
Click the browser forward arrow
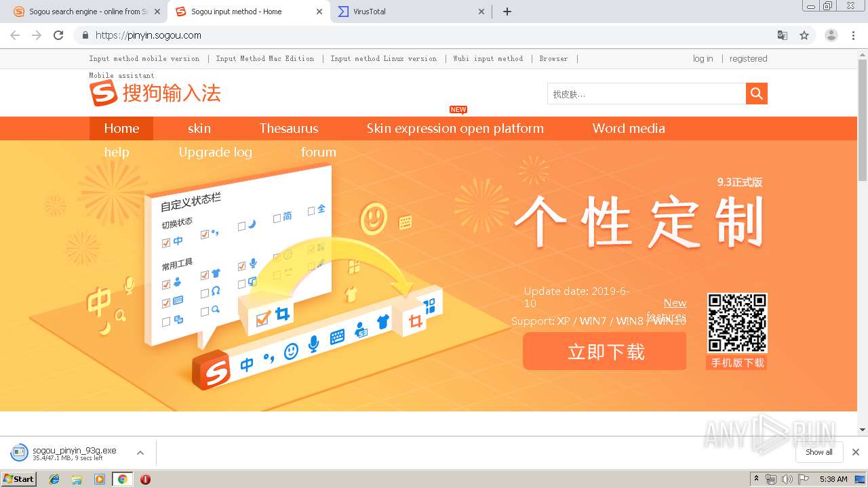37,35
